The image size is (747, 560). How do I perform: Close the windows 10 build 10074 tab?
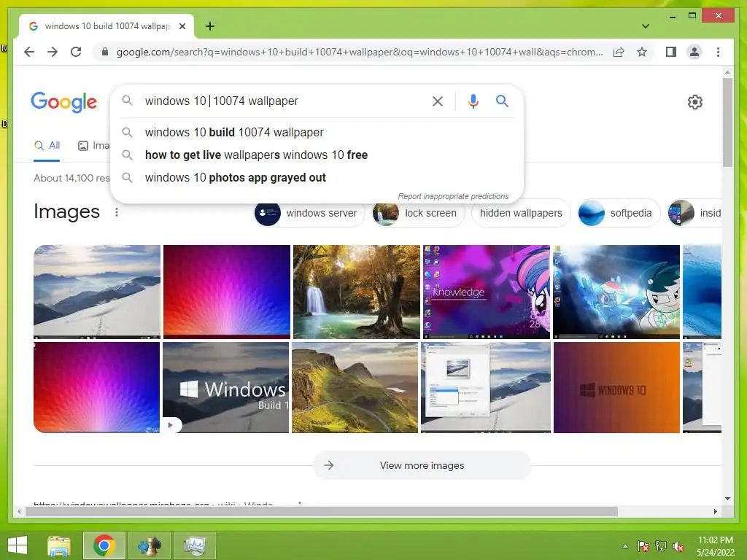click(x=182, y=26)
